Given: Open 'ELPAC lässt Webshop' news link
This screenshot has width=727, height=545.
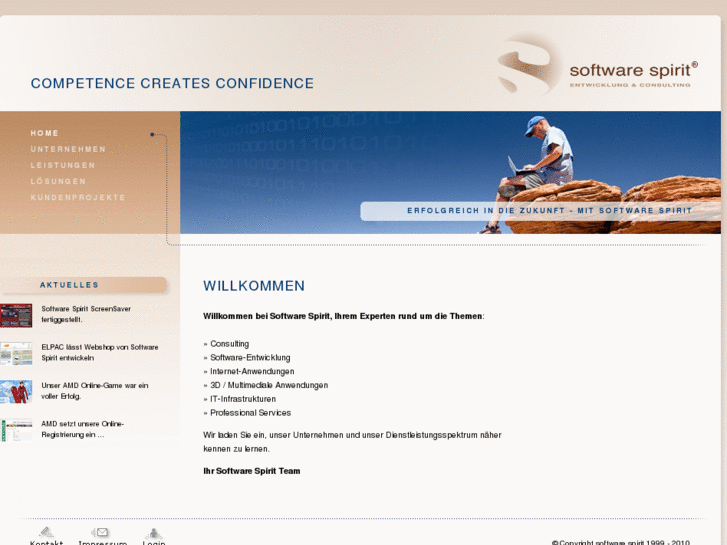Looking at the screenshot, I should pyautogui.click(x=100, y=353).
